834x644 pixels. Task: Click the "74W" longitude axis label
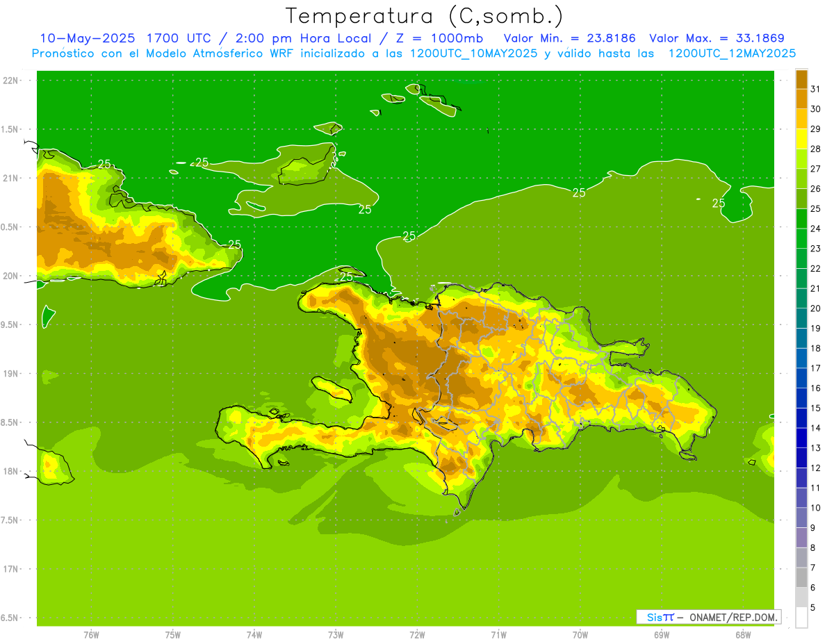point(254,634)
